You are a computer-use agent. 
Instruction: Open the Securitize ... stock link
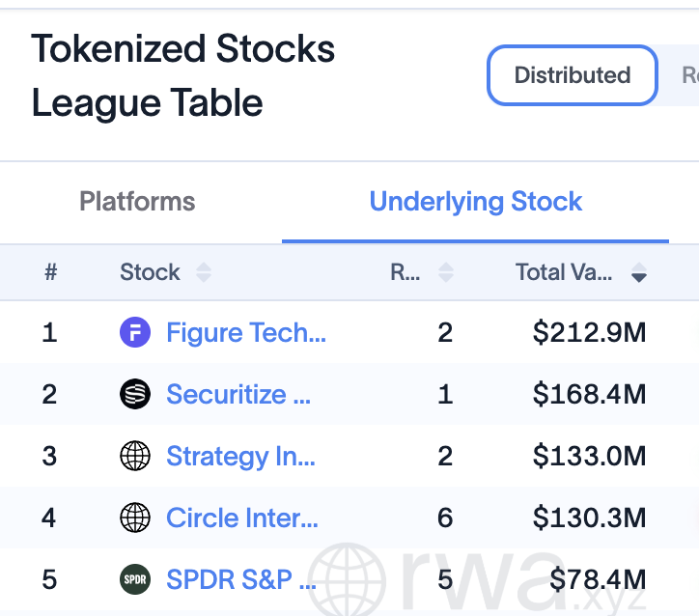238,395
